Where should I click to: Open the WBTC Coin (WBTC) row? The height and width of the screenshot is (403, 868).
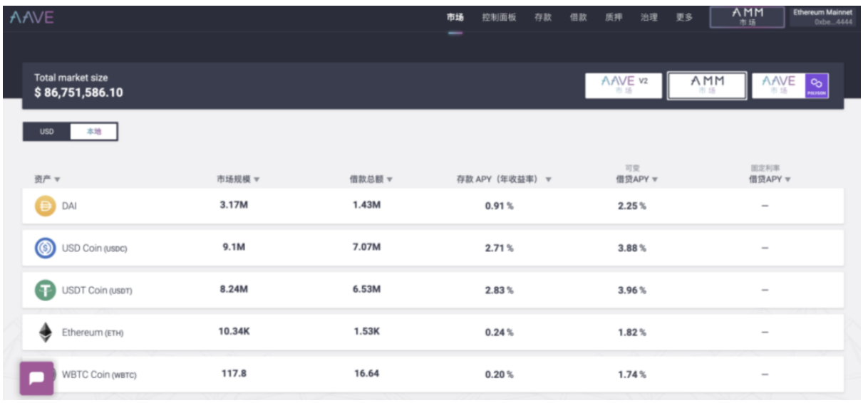point(433,374)
